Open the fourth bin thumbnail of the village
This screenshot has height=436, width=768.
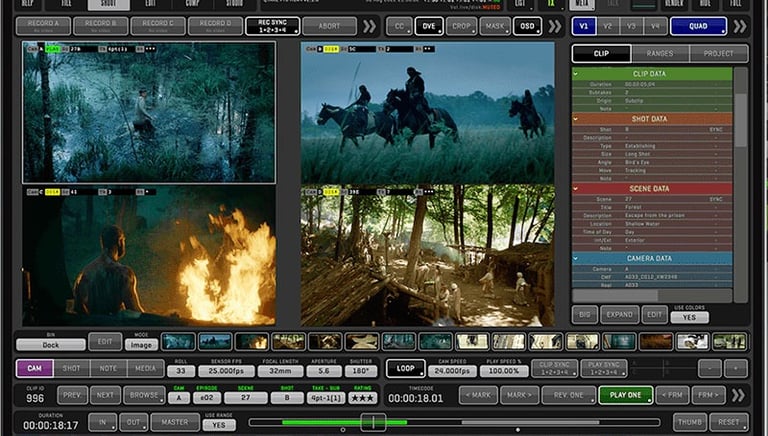coord(288,341)
